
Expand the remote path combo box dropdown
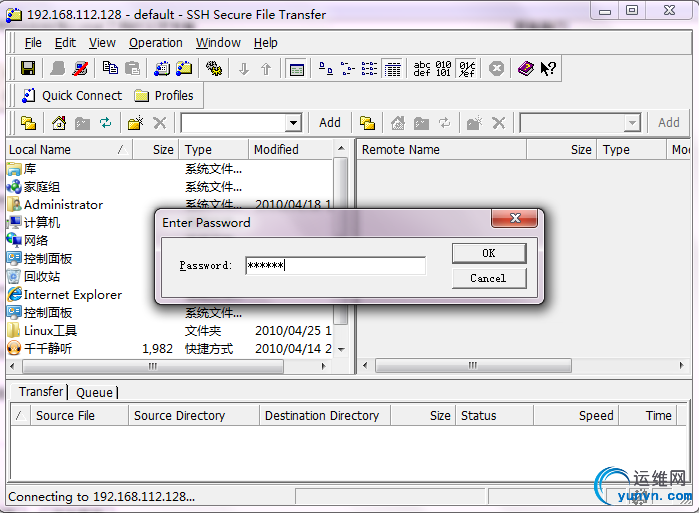(x=632, y=123)
